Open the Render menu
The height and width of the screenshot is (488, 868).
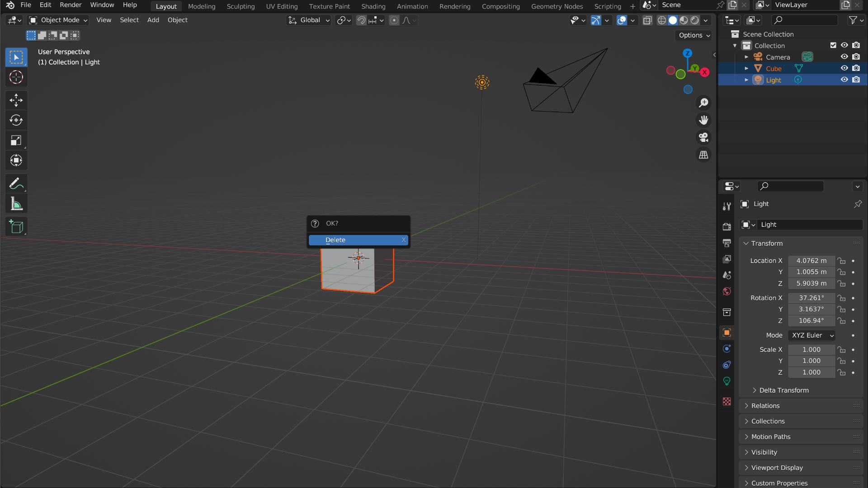(x=71, y=5)
